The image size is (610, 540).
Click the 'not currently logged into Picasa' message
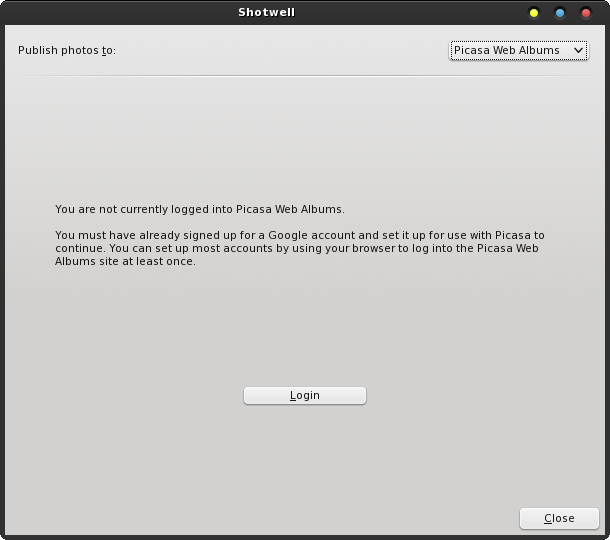tap(200, 209)
